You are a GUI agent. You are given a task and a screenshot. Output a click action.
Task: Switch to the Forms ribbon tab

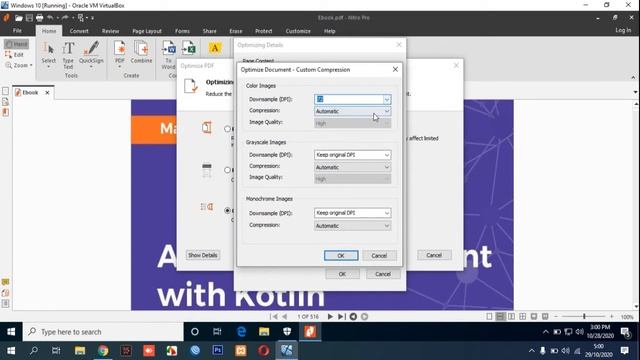(x=182, y=31)
